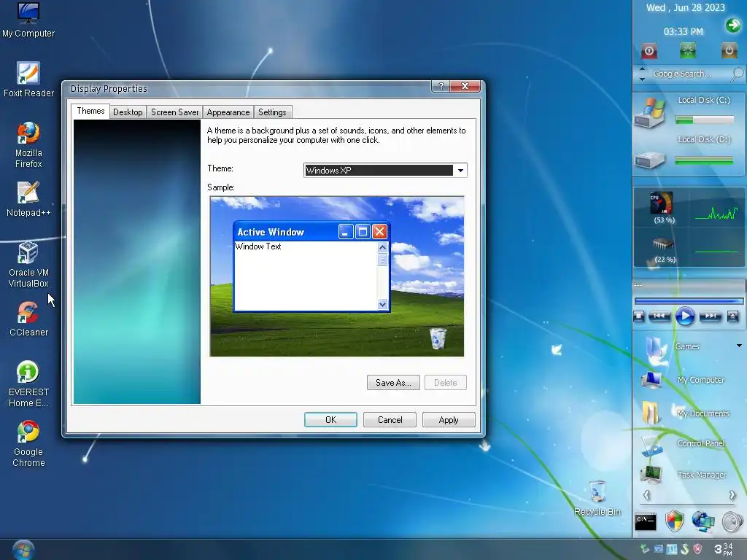
Task: Click the Save As... button
Action: [x=393, y=382]
